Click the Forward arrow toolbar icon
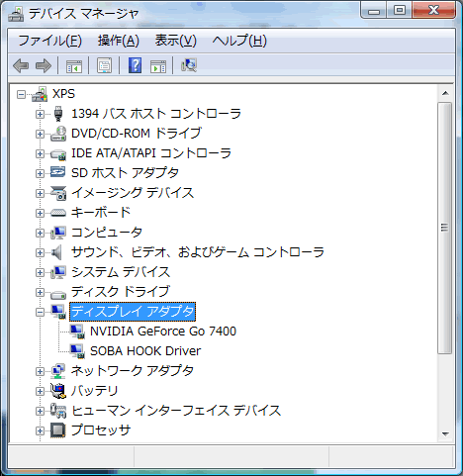This screenshot has height=476, width=463. click(44, 65)
